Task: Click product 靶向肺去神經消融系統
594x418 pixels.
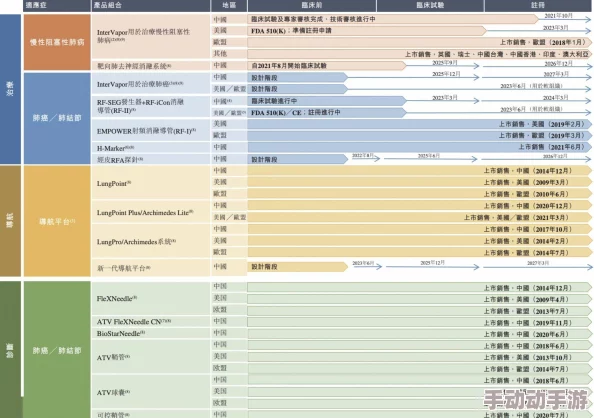Action: (x=134, y=66)
